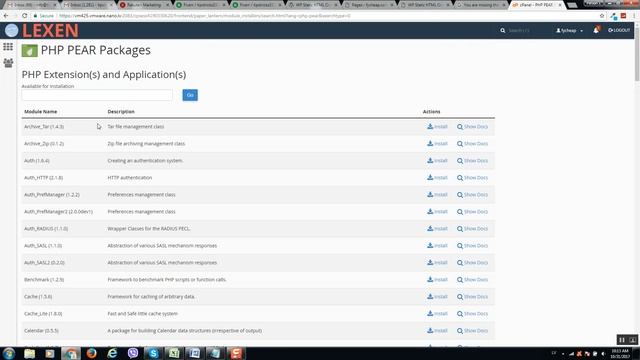Screen dimensions: 640x360
Task: Click the Description column header
Action: (121, 111)
